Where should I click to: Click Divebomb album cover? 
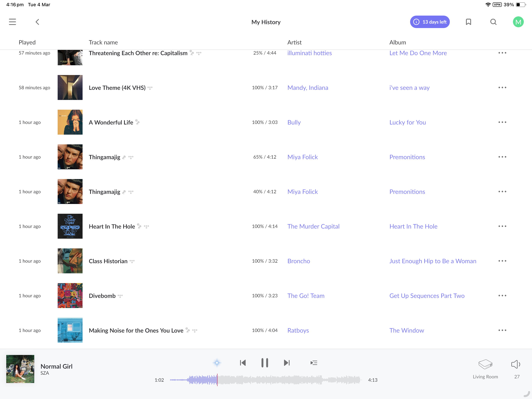[70, 295]
